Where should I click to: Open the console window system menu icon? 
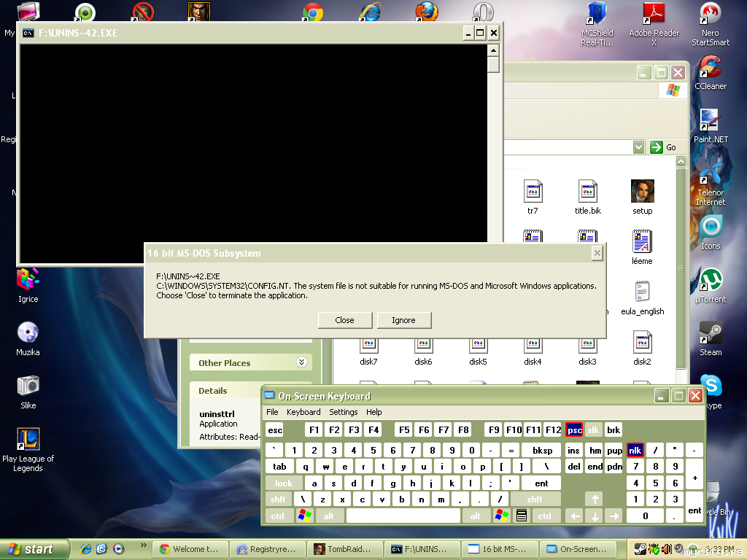point(28,33)
